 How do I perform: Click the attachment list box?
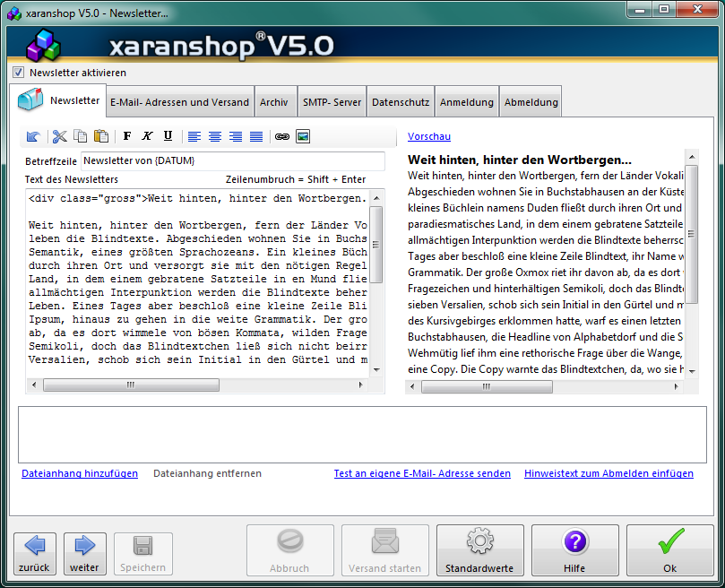[362, 435]
